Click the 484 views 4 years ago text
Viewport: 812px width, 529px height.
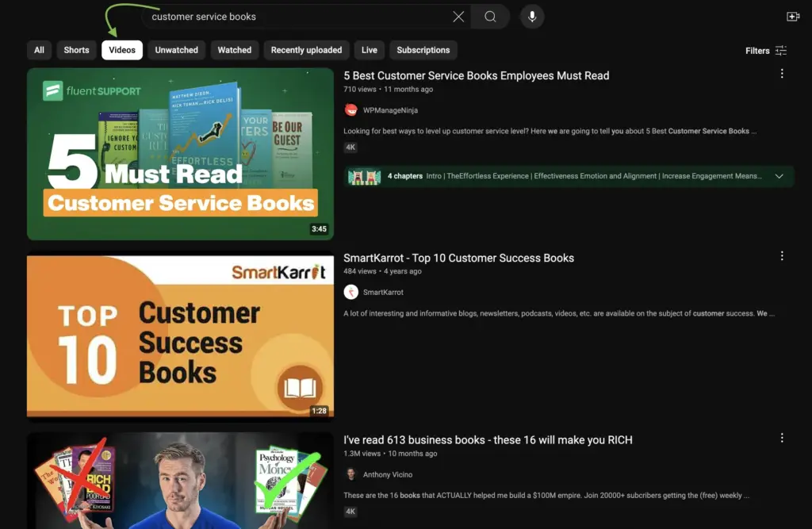click(x=383, y=271)
